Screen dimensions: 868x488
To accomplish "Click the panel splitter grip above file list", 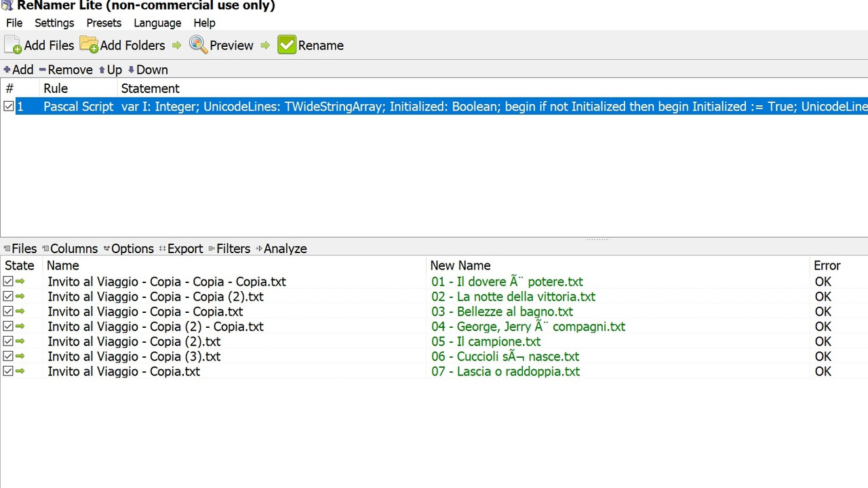I will click(x=597, y=239).
